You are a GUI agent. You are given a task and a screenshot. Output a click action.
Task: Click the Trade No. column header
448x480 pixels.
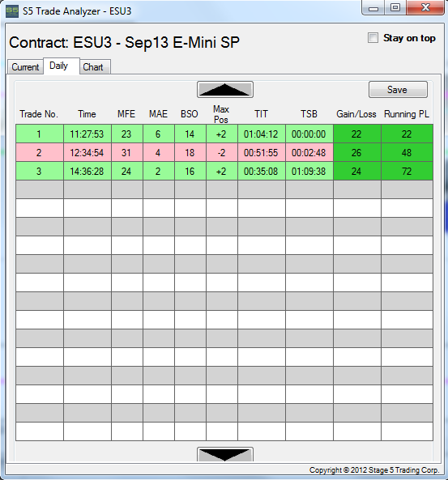(x=39, y=114)
